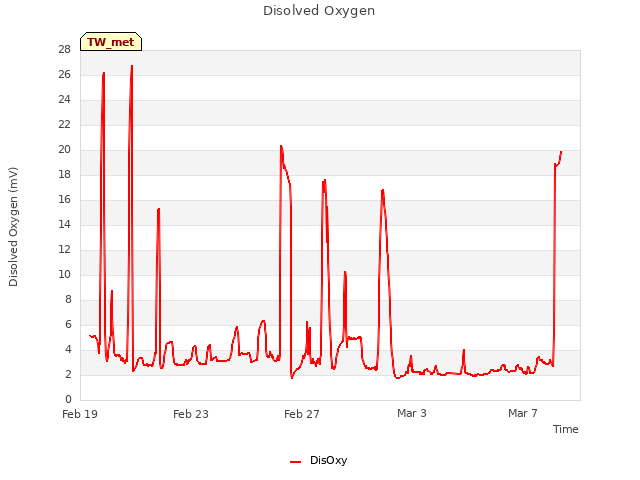640x480 pixels.
Task: Click the Feb 19 x-axis tick label
Action: 80,414
